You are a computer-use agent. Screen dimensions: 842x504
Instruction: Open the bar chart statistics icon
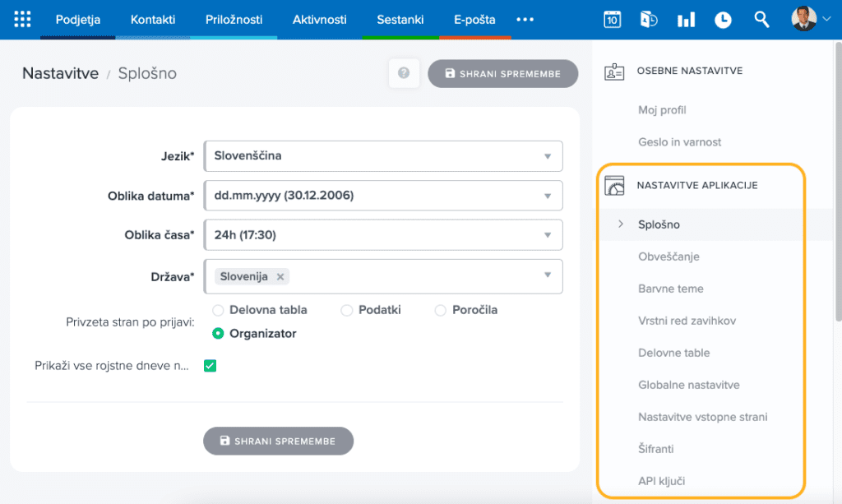(x=686, y=20)
